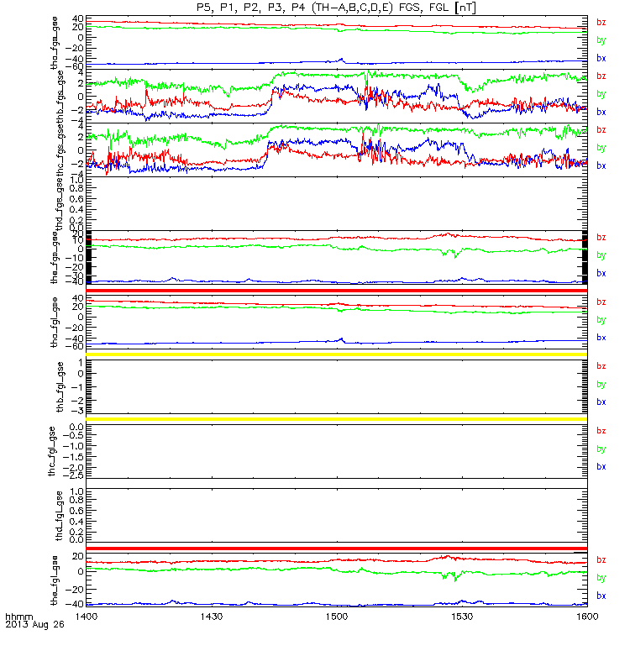Screen dimensions: 630x672
Task: Click the hhmm time format label
Action: pos(18,617)
